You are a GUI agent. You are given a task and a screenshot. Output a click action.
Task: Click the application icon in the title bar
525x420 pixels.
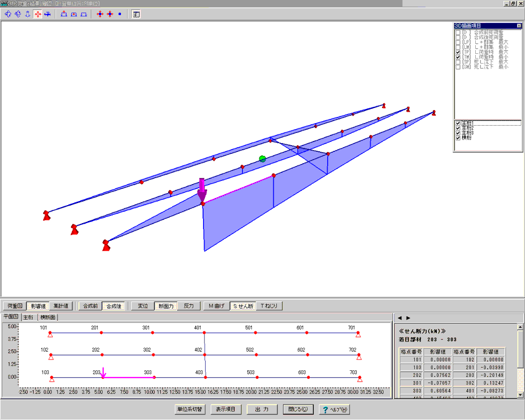(x=4, y=4)
